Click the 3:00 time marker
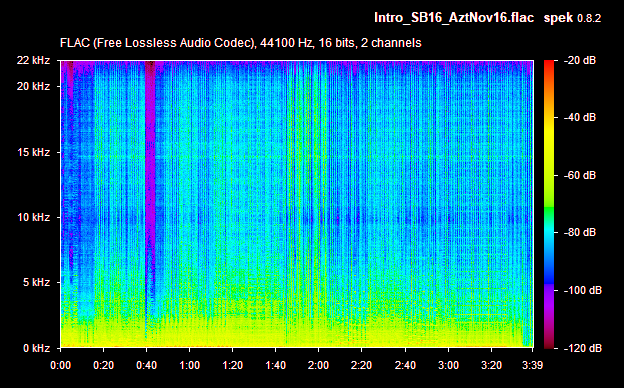The width and height of the screenshot is (624, 388). (448, 365)
